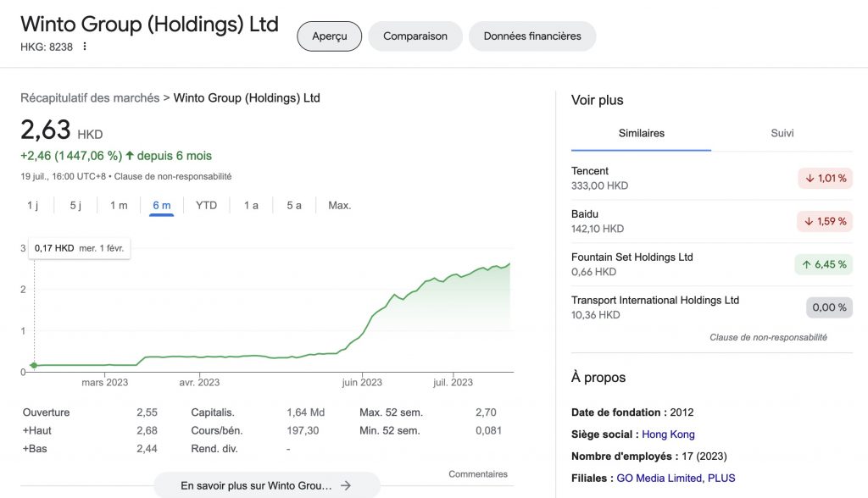
Task: Click the Max. 52 sem. value 2,70
Action: pyautogui.click(x=486, y=412)
